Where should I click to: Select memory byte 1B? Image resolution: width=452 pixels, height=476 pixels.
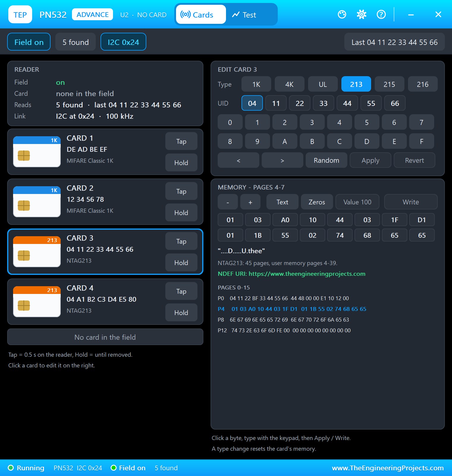(258, 235)
